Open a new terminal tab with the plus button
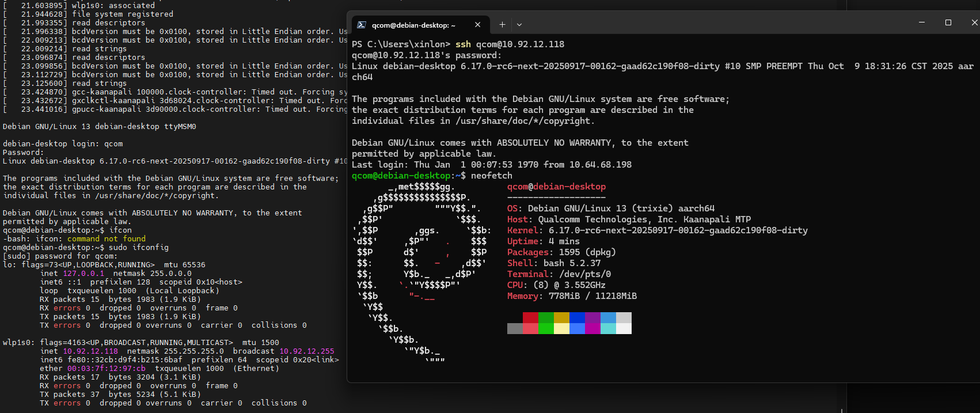The width and height of the screenshot is (980, 413). tap(502, 25)
